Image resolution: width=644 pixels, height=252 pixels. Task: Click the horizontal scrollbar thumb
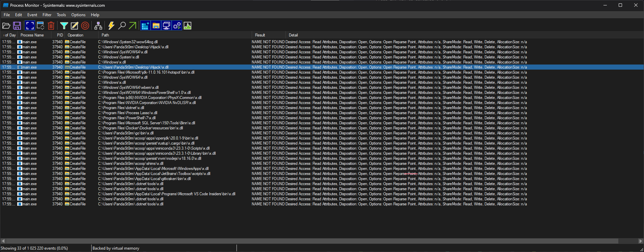pyautogui.click(x=312, y=241)
